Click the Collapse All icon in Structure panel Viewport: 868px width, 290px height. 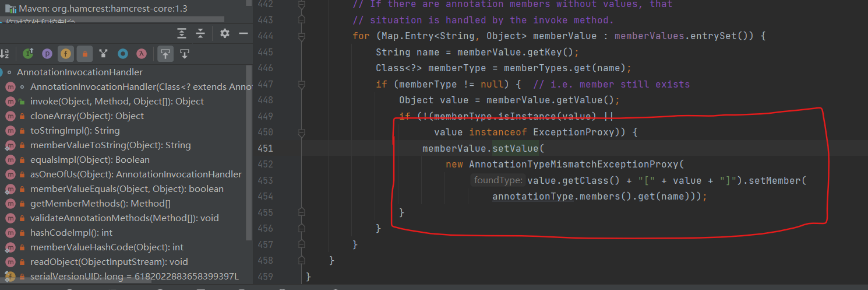point(200,33)
